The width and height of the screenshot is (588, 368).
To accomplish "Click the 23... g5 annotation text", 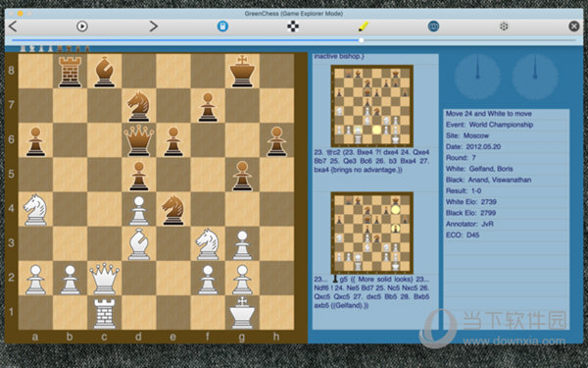I will tap(371, 292).
